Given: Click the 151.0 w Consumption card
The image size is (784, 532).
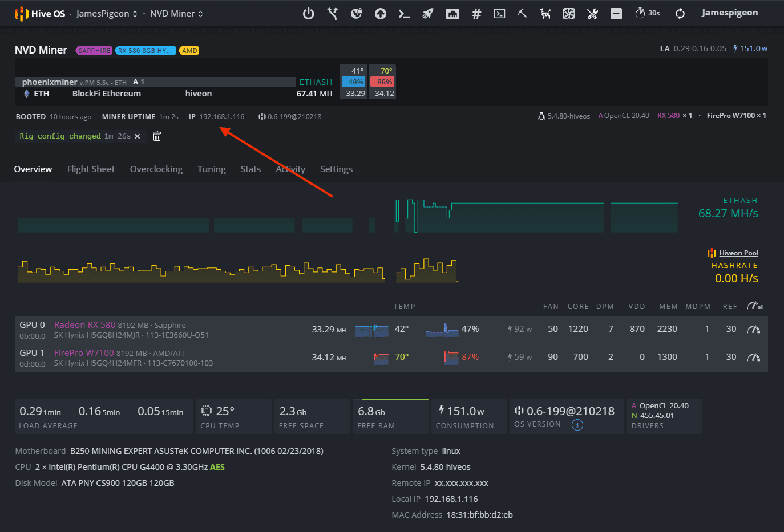Looking at the screenshot, I should [469, 416].
